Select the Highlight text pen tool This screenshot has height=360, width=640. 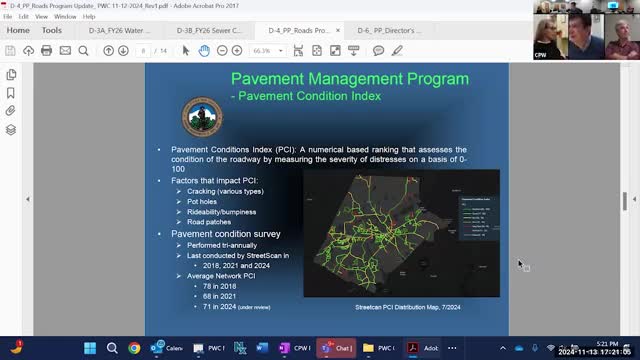(x=397, y=51)
